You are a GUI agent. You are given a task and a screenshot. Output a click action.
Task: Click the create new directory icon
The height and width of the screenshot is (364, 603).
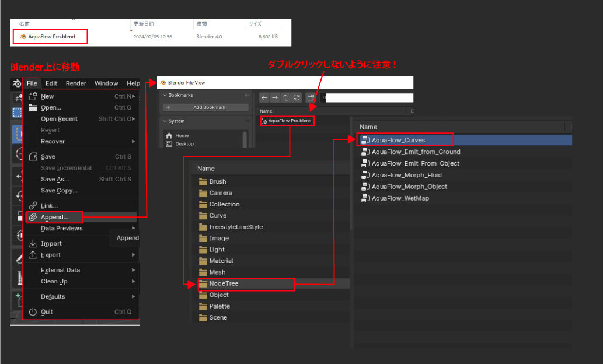pyautogui.click(x=311, y=97)
